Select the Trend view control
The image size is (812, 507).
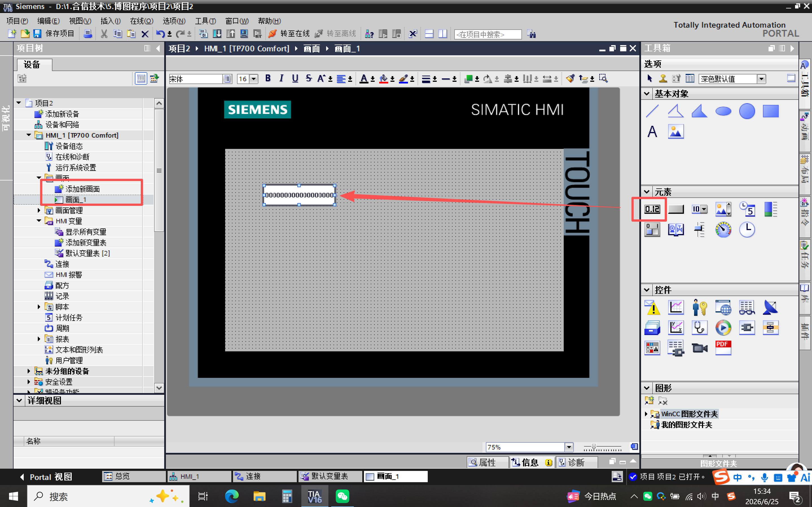click(x=675, y=307)
